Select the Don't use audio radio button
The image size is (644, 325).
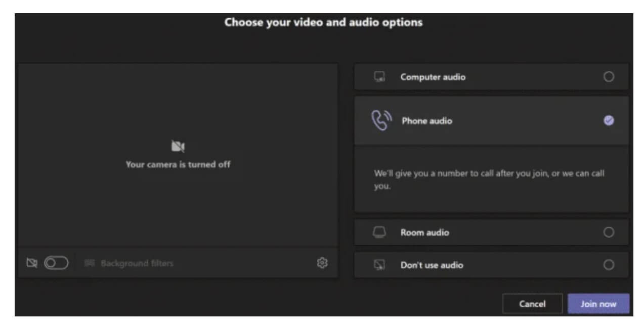[x=609, y=265]
